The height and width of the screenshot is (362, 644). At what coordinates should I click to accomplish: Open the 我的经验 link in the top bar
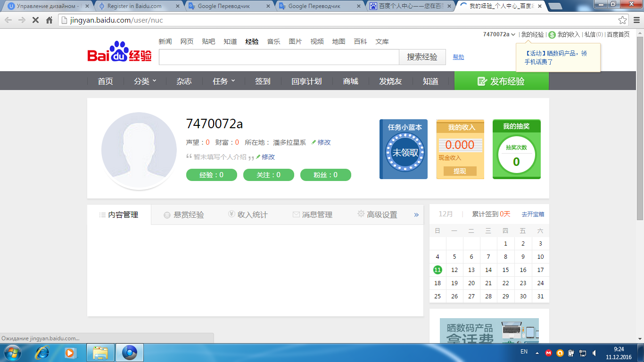click(x=532, y=34)
